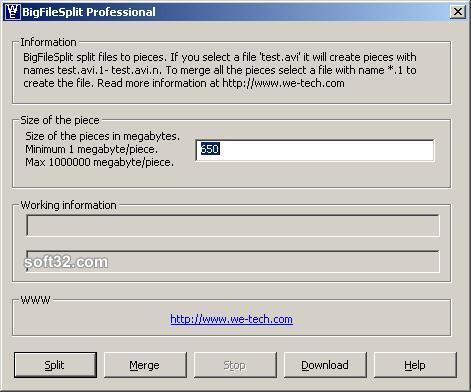Click the lower progress bar in Working information
Screen dimensions: 471x392
click(233, 261)
